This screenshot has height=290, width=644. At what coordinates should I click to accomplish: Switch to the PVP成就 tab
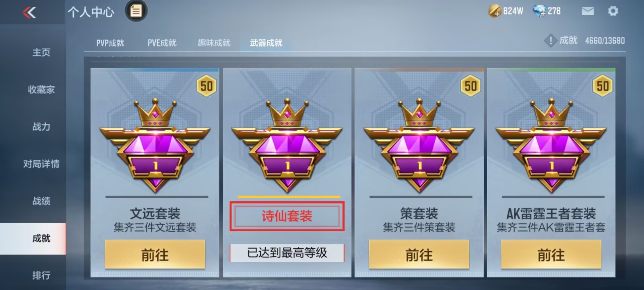110,43
